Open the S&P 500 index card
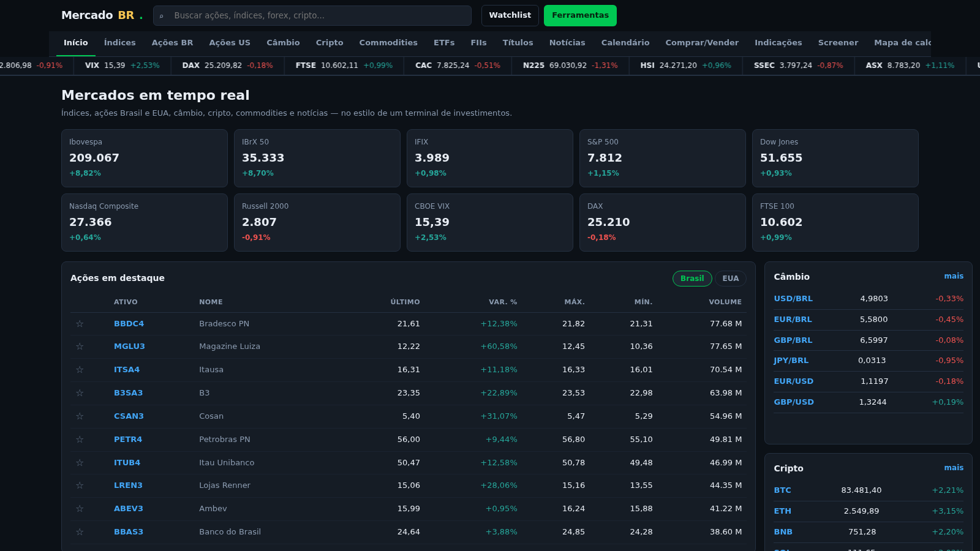Image resolution: width=980 pixels, height=551 pixels. coord(663,158)
